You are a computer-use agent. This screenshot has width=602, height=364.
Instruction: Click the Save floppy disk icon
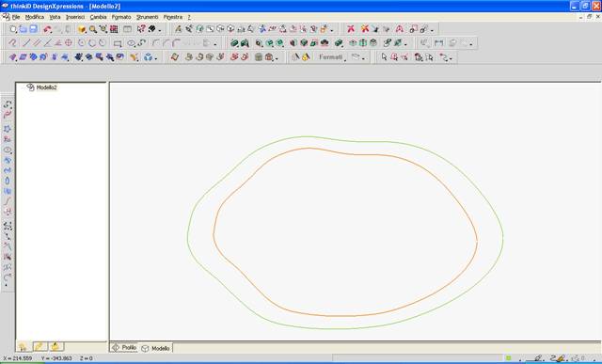34,29
